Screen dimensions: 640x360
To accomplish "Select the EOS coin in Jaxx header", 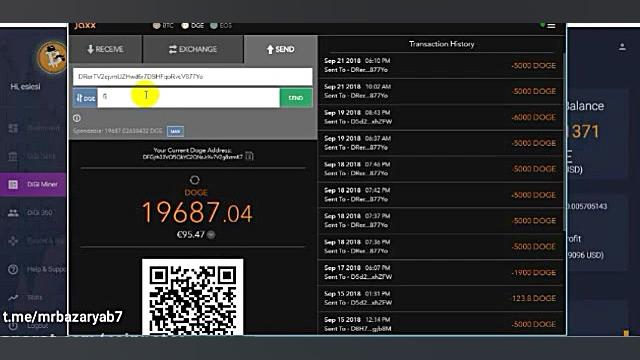I will 221,25.
